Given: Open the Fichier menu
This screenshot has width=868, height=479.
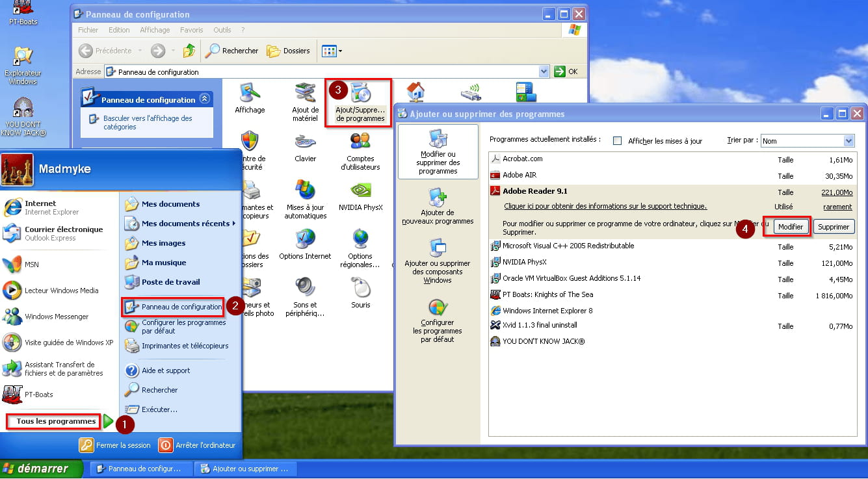Looking at the screenshot, I should [88, 30].
